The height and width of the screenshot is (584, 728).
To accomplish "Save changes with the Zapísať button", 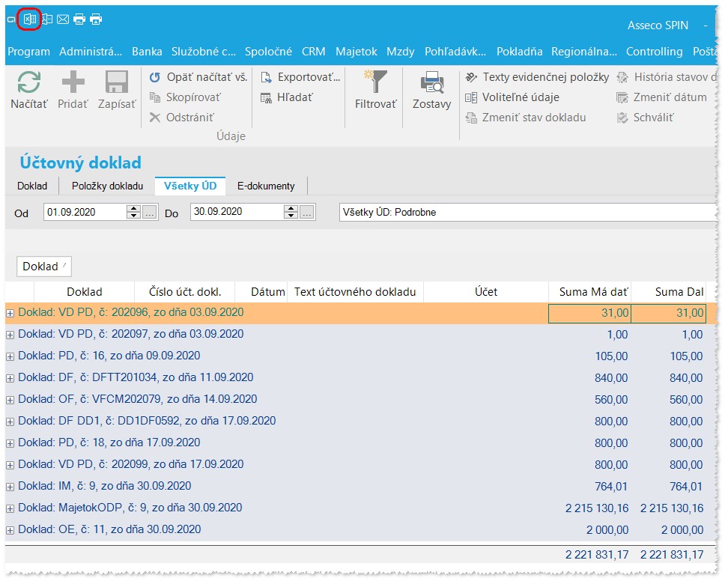I will tap(117, 91).
